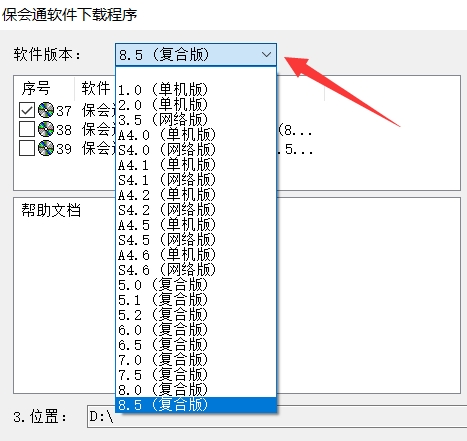
Task: Click the disc icon in row 39
Action: pos(46,148)
